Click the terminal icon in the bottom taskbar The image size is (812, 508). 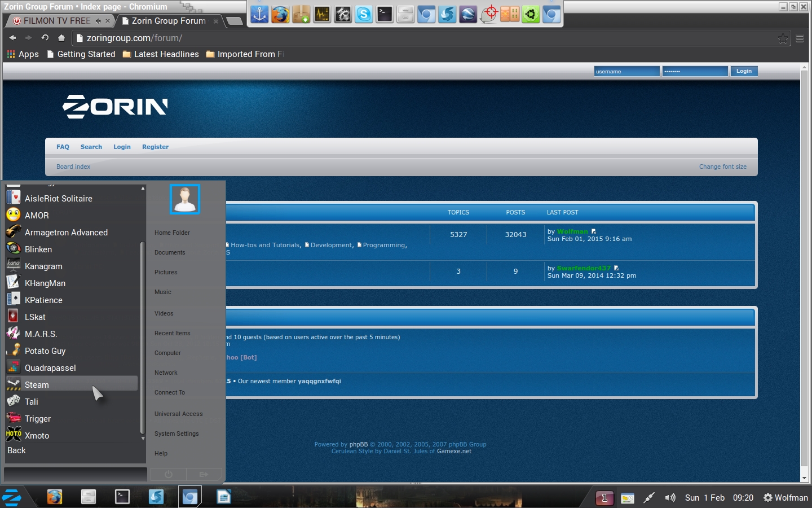click(122, 497)
